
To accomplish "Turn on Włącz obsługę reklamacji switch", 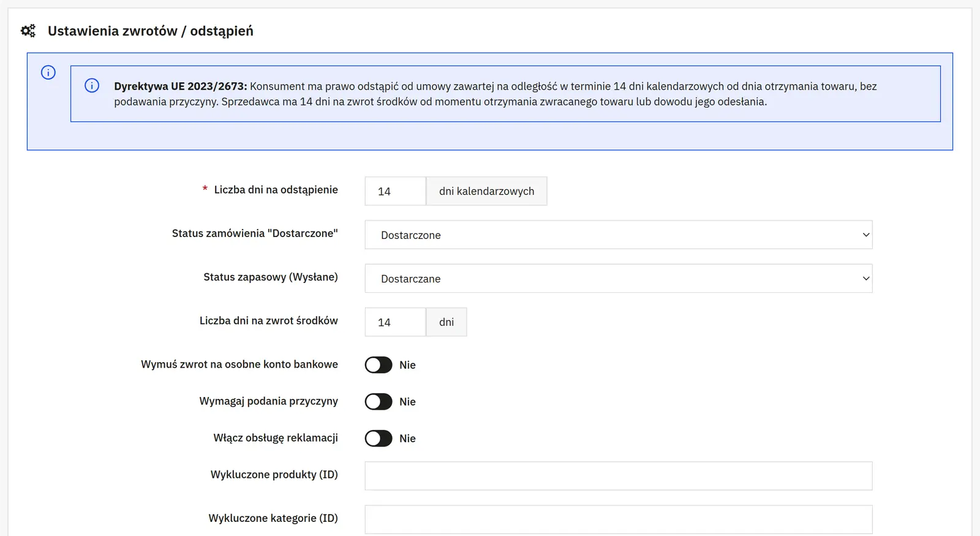I will tap(379, 439).
